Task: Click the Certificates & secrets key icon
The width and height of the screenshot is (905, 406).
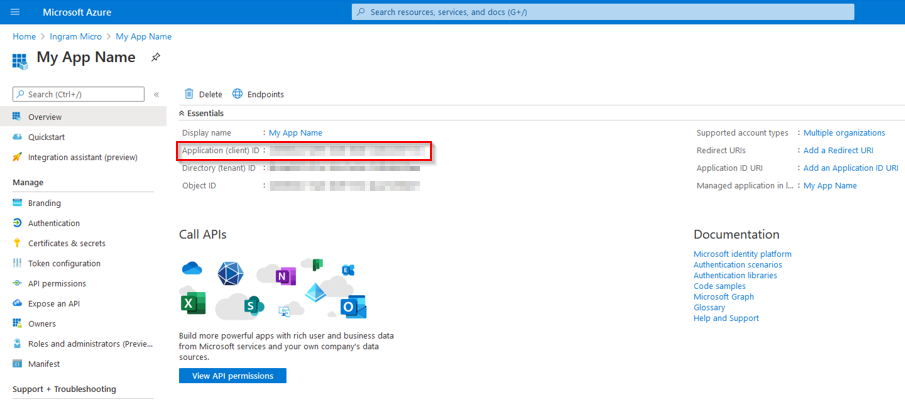Action: [17, 243]
